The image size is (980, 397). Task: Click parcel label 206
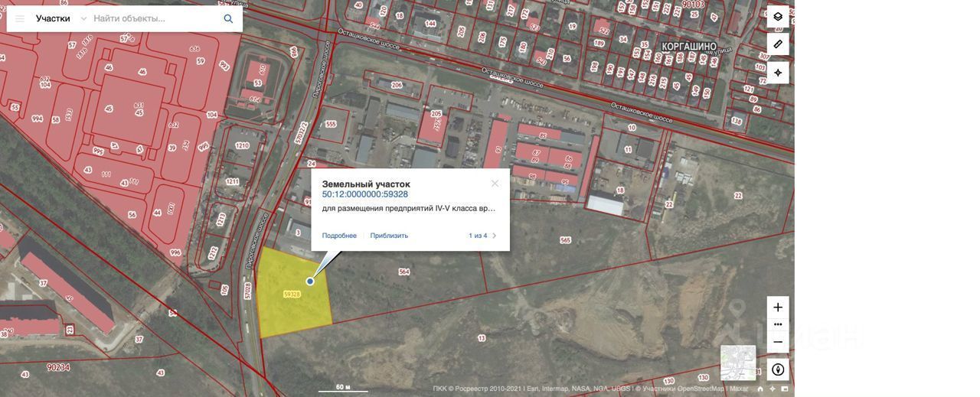[x=397, y=85]
